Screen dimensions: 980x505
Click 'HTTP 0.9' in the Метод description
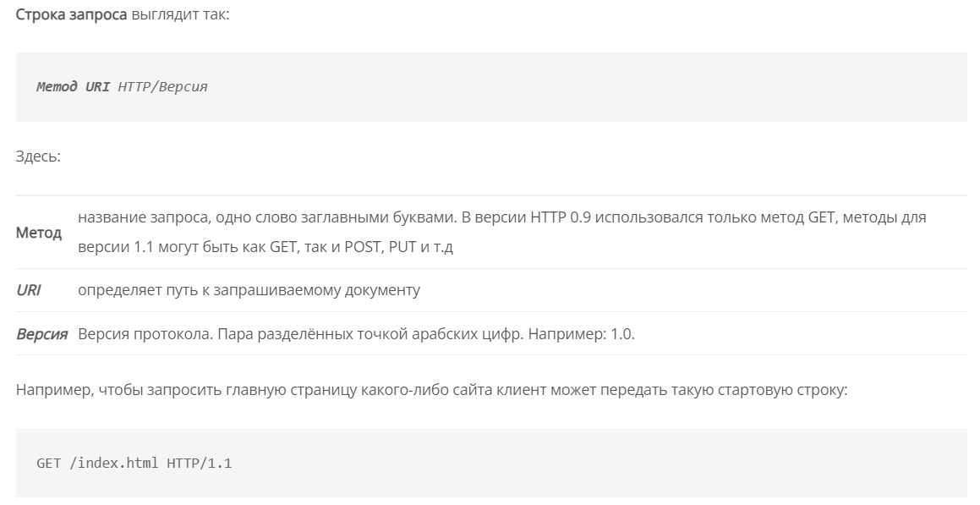(x=560, y=217)
